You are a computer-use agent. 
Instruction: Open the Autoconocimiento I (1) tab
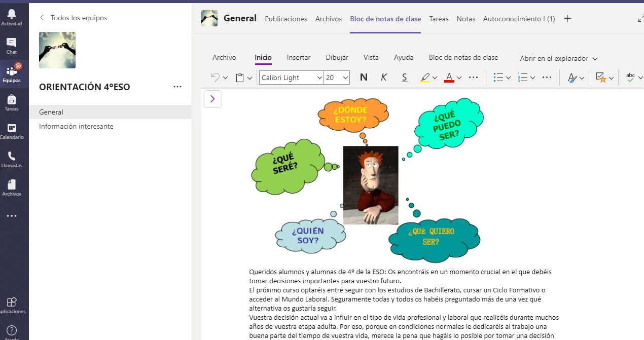click(519, 19)
